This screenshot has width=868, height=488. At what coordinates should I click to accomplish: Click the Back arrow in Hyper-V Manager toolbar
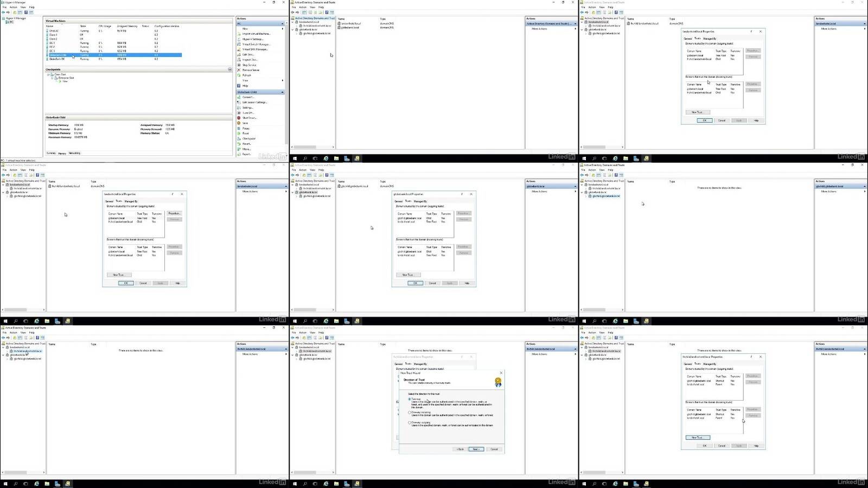(3, 12)
